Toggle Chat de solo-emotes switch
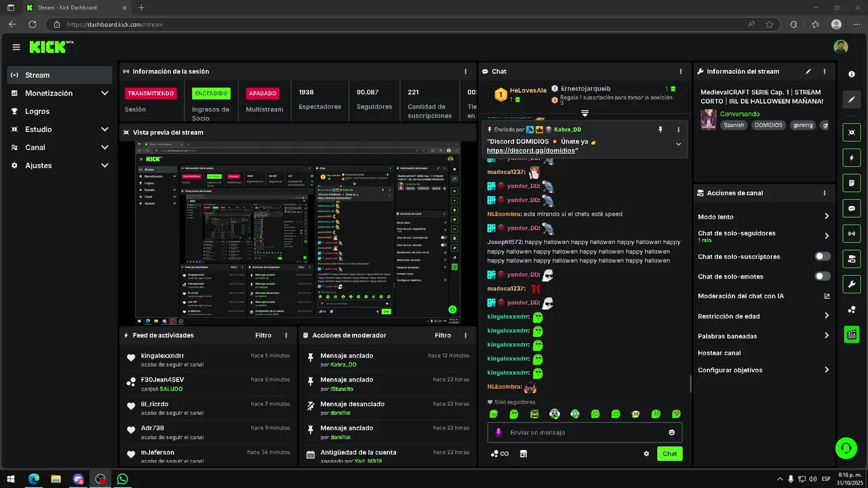 click(x=823, y=276)
